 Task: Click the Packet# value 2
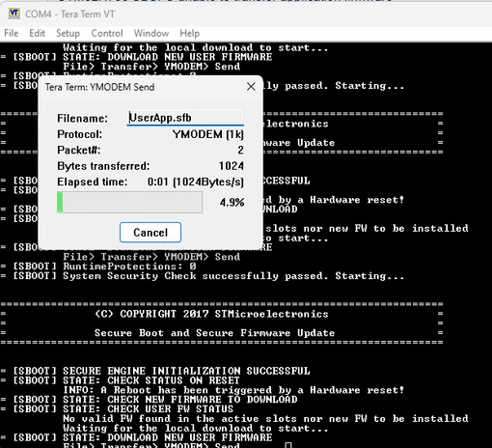(x=240, y=150)
